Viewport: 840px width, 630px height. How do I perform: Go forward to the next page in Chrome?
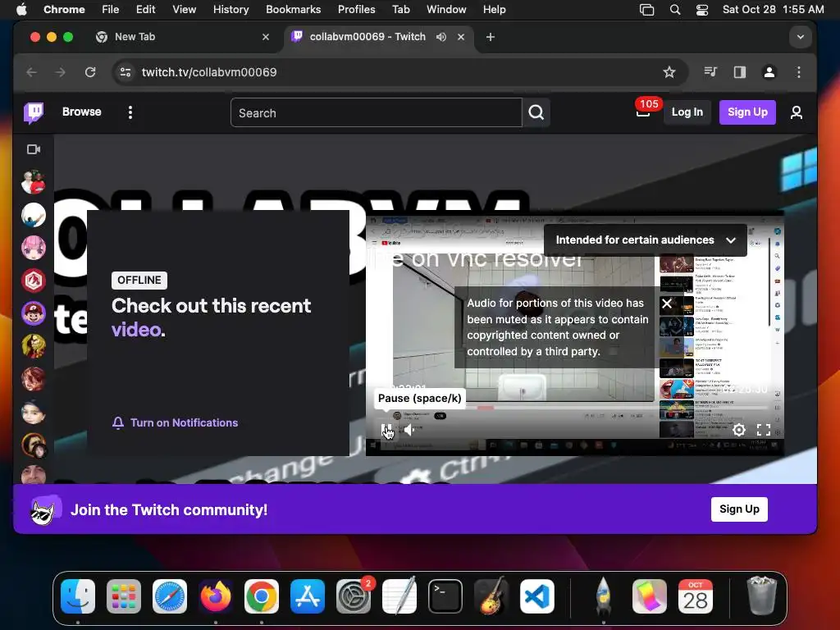click(61, 72)
